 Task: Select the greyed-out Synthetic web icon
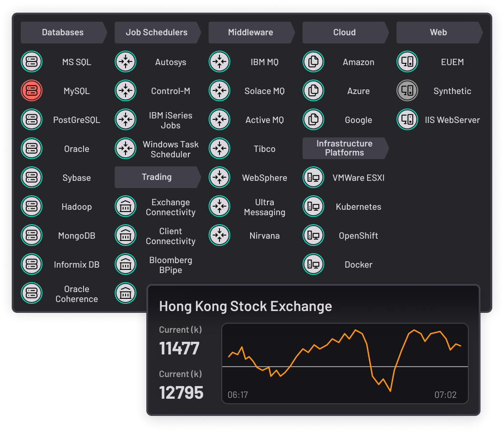click(x=407, y=90)
